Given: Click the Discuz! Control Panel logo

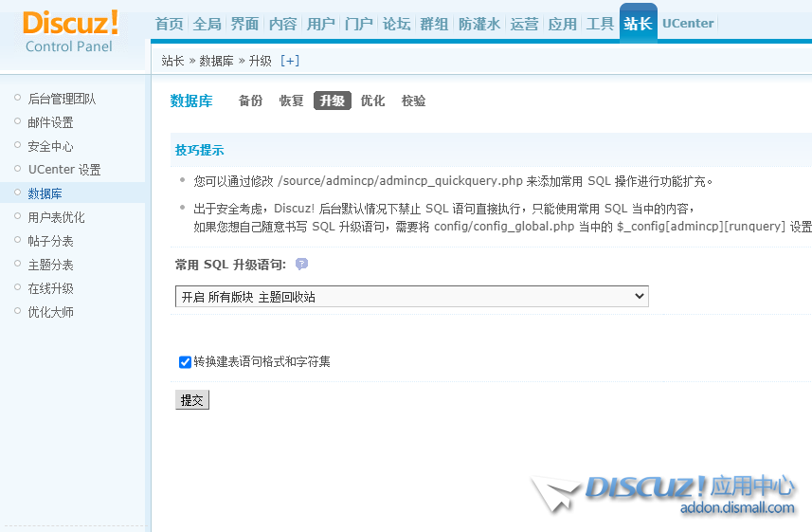Looking at the screenshot, I should [70, 31].
